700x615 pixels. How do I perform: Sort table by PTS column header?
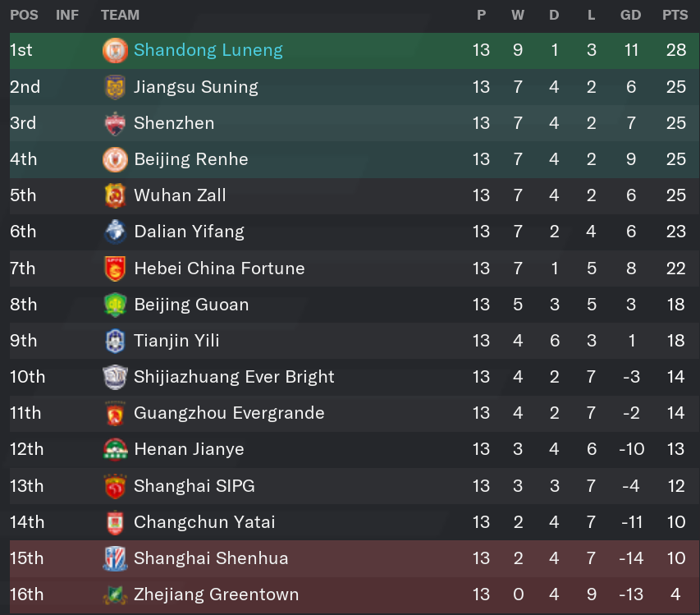click(x=675, y=15)
